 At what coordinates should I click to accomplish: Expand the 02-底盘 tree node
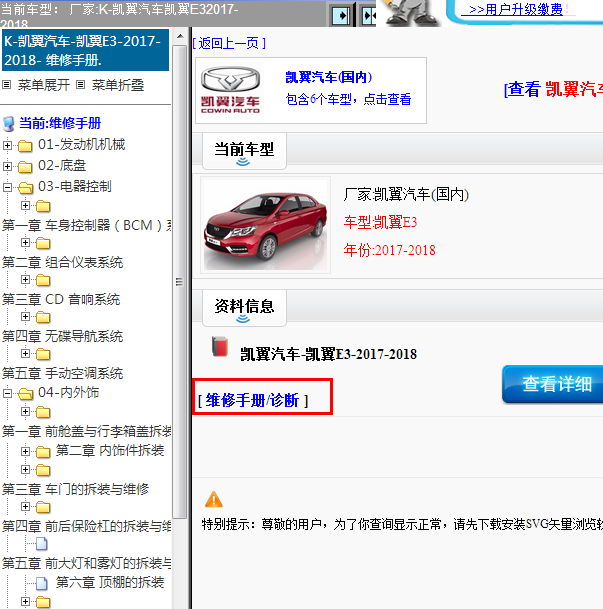coord(7,166)
